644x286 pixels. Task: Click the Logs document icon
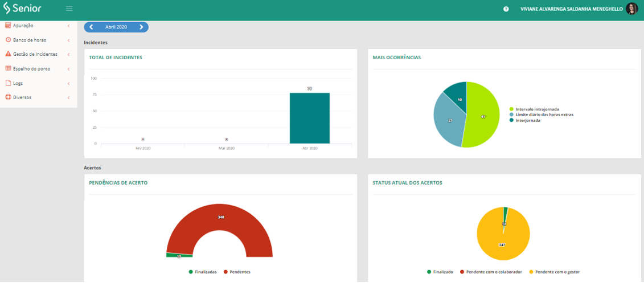pyautogui.click(x=8, y=83)
